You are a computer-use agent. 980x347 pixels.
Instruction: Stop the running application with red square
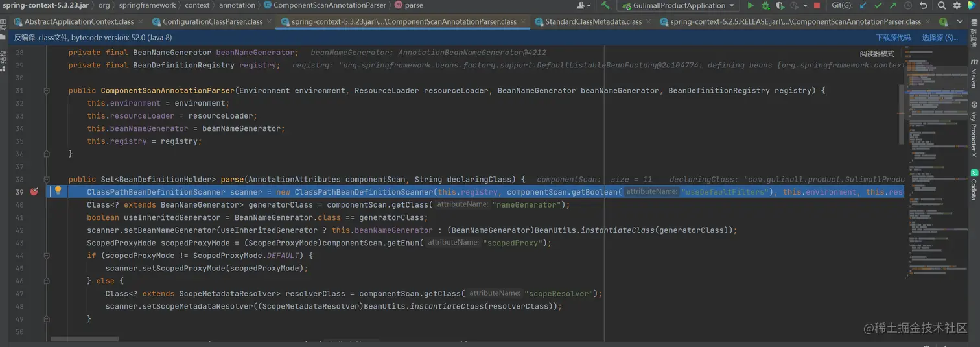(817, 5)
